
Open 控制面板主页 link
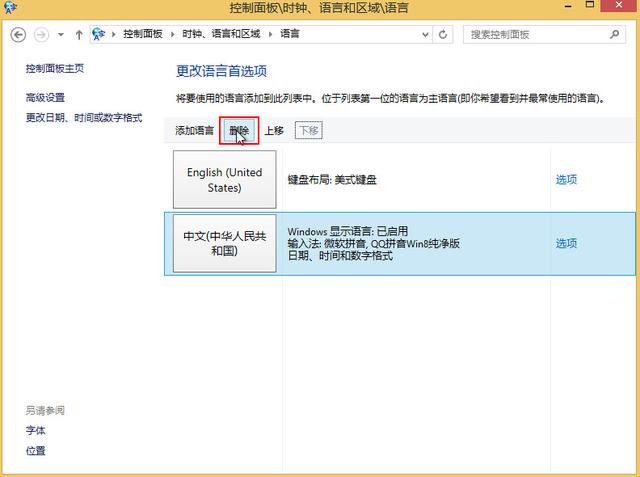[x=55, y=68]
